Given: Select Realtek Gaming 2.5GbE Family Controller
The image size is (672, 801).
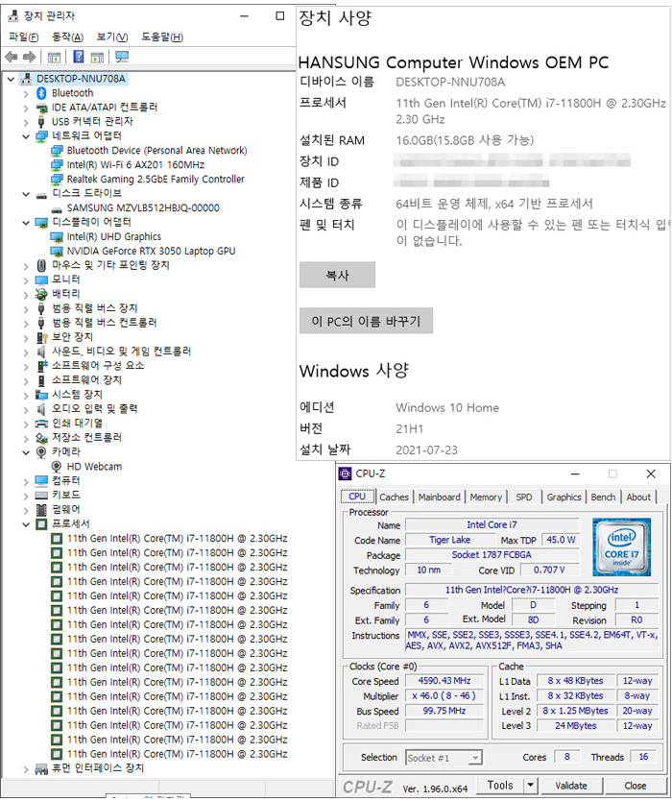Looking at the screenshot, I should [x=156, y=180].
